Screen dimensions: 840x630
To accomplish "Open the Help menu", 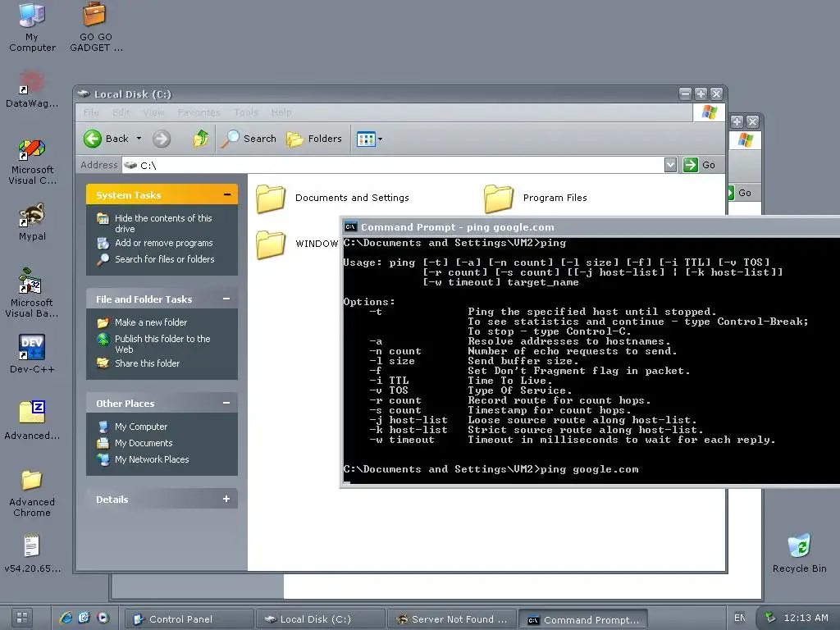I will pos(281,112).
